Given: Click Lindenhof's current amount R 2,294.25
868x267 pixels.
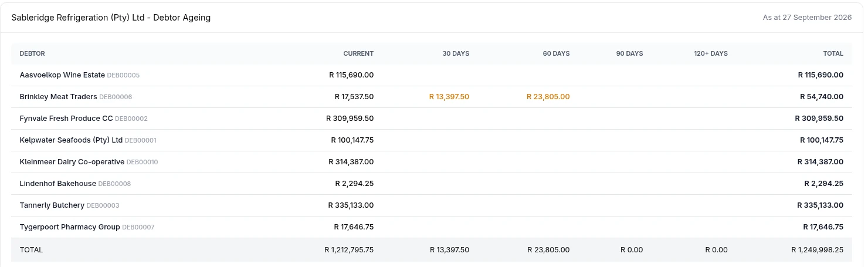Looking at the screenshot, I should 354,184.
